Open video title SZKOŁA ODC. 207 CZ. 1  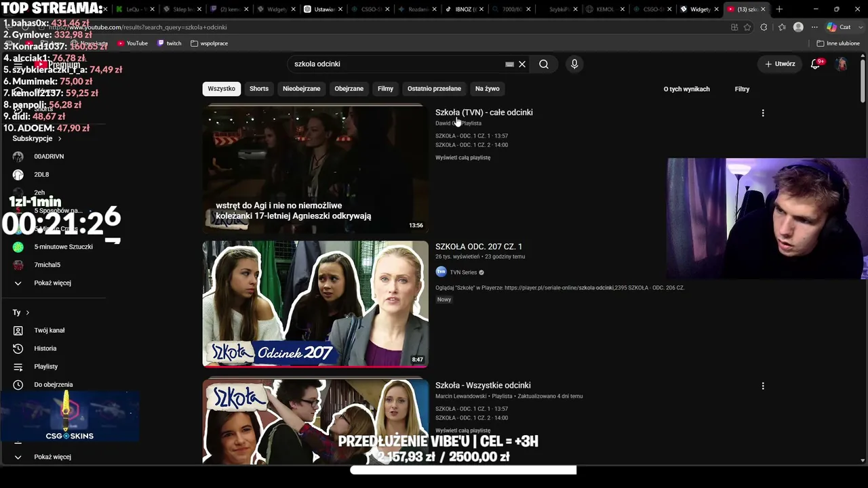479,247
